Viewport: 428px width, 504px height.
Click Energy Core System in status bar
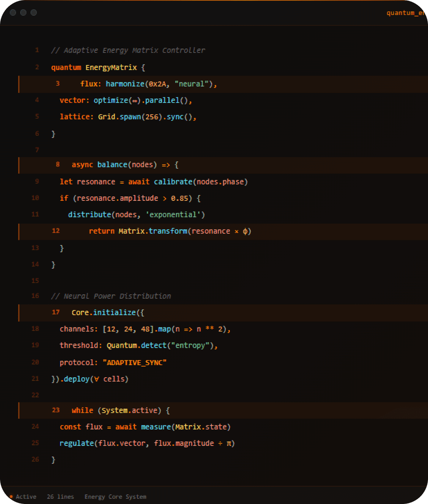click(115, 496)
